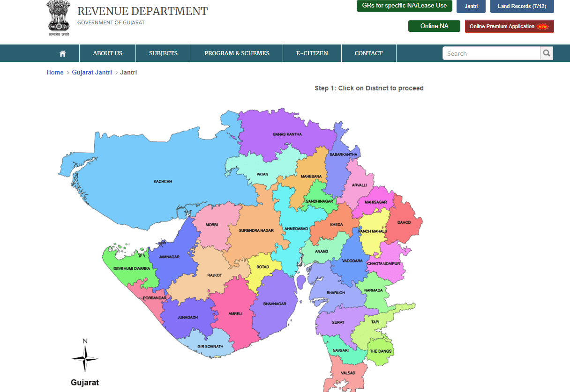Click the Gujarat Jantri breadcrumb link
The width and height of the screenshot is (570, 392).
pyautogui.click(x=92, y=72)
